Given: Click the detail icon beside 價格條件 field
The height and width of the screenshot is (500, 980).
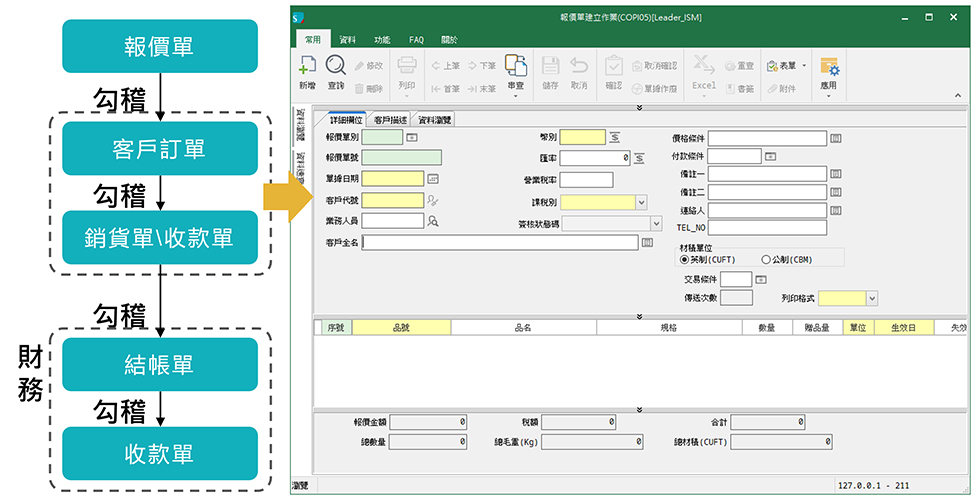Looking at the screenshot, I should click(x=836, y=138).
